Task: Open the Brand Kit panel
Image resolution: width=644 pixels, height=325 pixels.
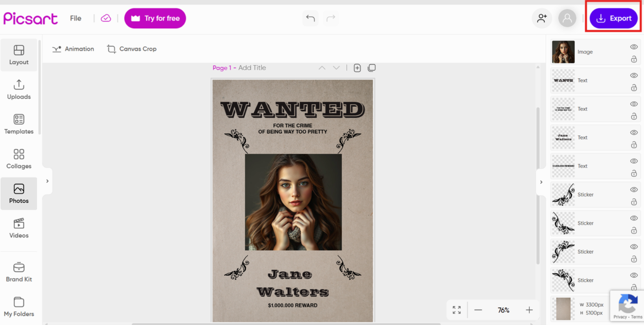Action: [19, 272]
